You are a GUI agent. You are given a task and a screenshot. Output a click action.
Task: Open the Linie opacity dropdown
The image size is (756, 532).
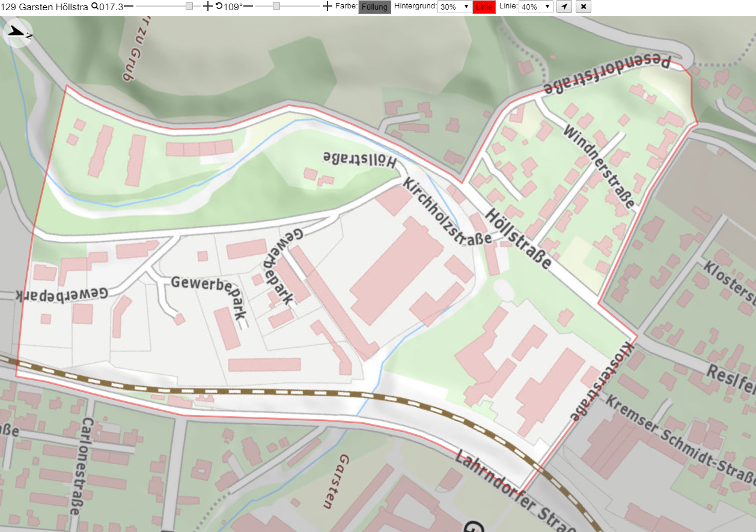point(535,7)
